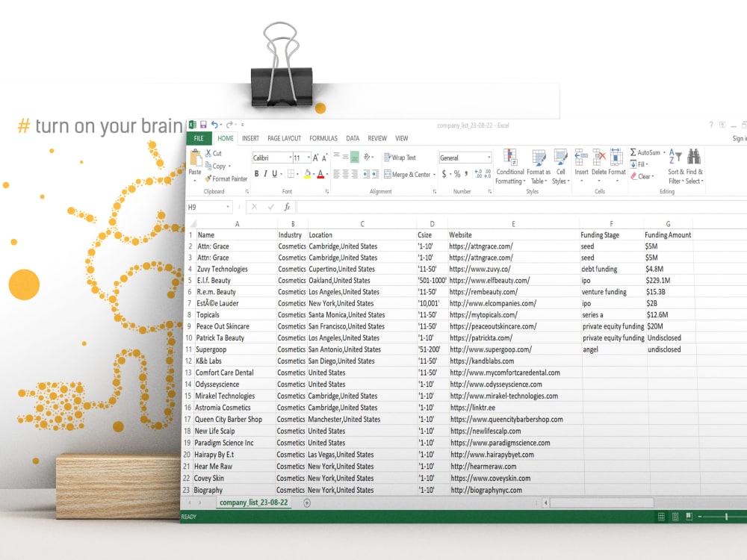The width and height of the screenshot is (747, 560).
Task: Open the FILE tab
Action: tap(199, 138)
